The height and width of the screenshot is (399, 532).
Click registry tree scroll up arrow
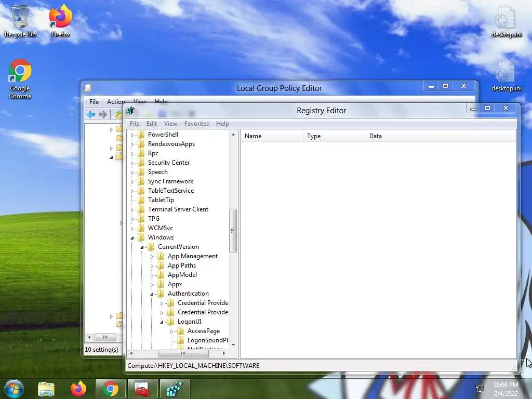(x=233, y=135)
